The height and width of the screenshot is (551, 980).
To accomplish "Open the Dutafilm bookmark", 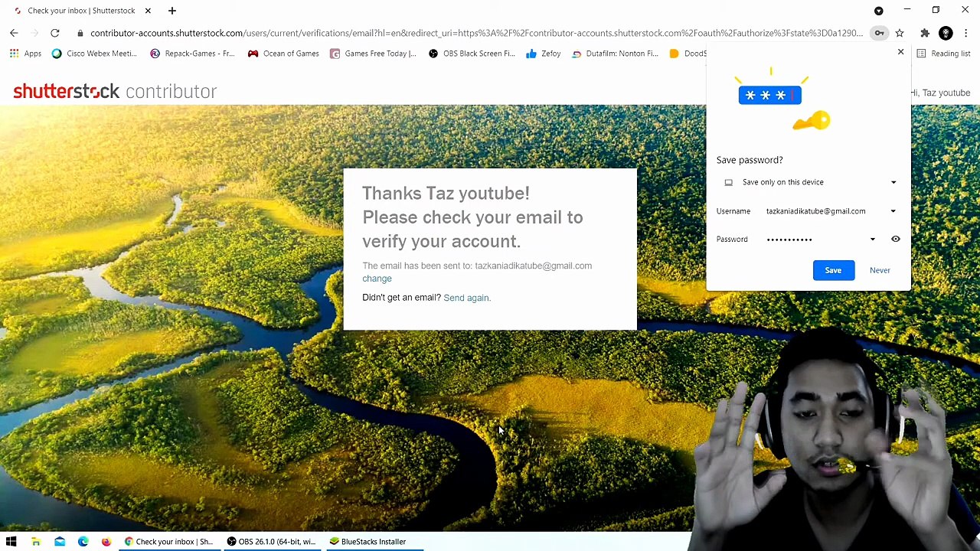I will (615, 54).
